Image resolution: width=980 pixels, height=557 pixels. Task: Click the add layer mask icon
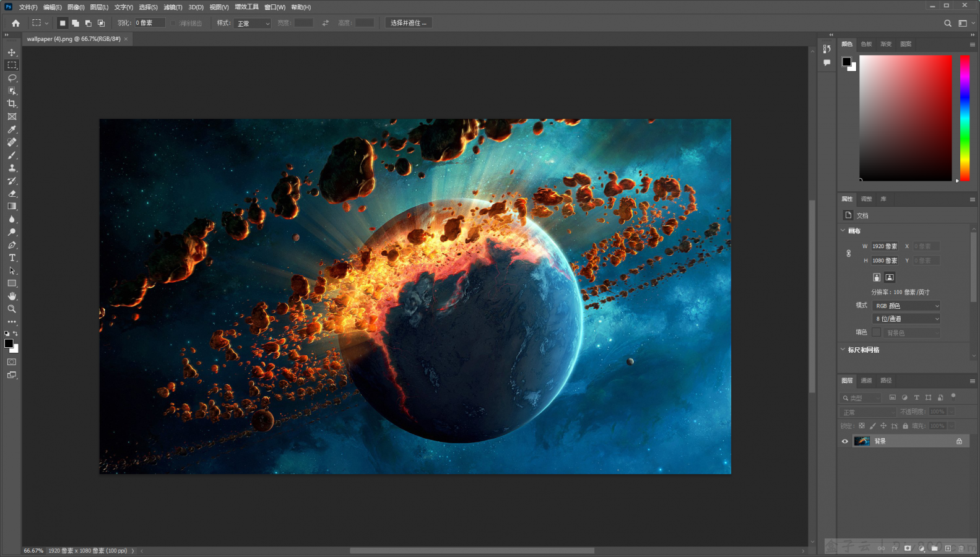click(x=908, y=548)
